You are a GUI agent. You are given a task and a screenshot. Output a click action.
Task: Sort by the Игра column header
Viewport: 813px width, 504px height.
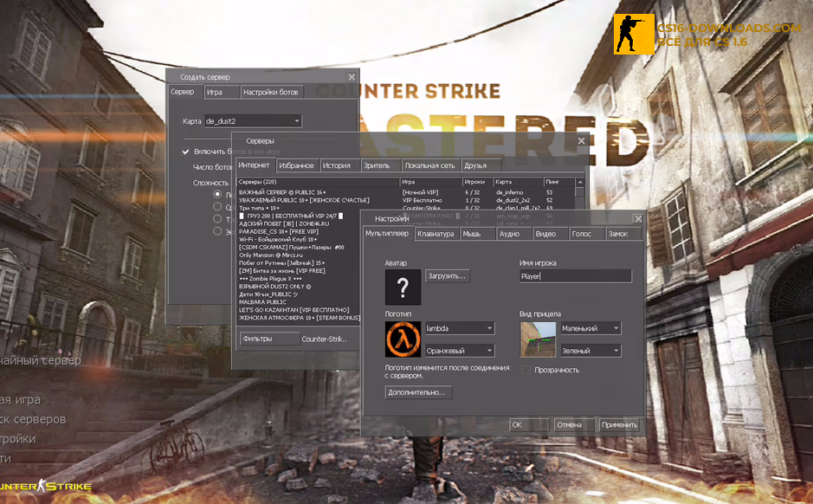431,182
